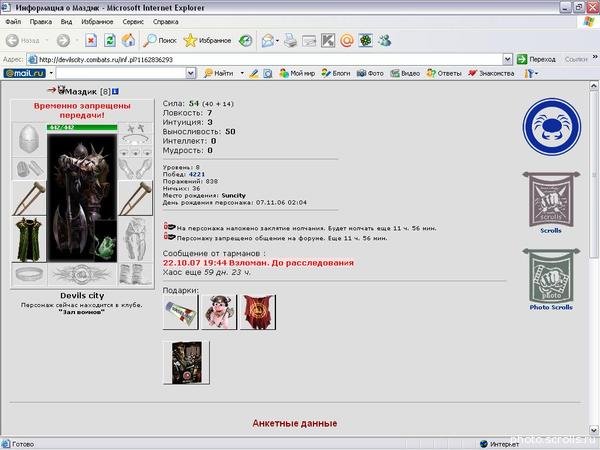Click the Переход go button
This screenshot has height=450, width=600.
pyautogui.click(x=536, y=59)
